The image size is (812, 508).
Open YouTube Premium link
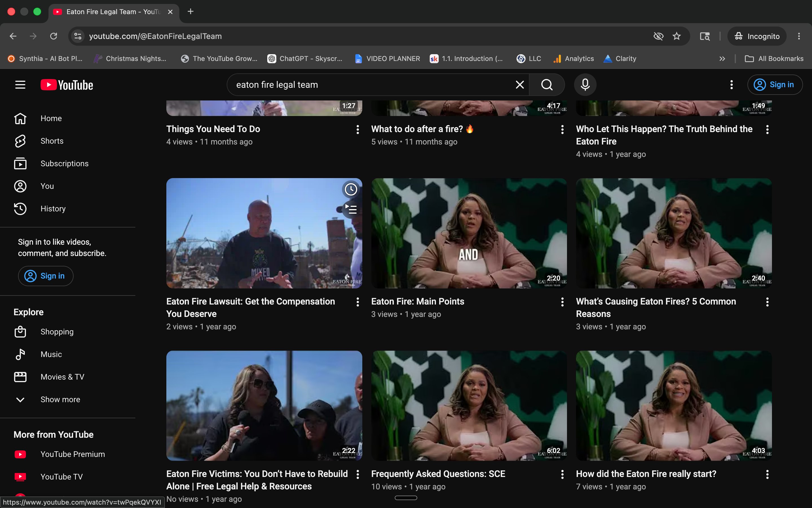point(68,454)
